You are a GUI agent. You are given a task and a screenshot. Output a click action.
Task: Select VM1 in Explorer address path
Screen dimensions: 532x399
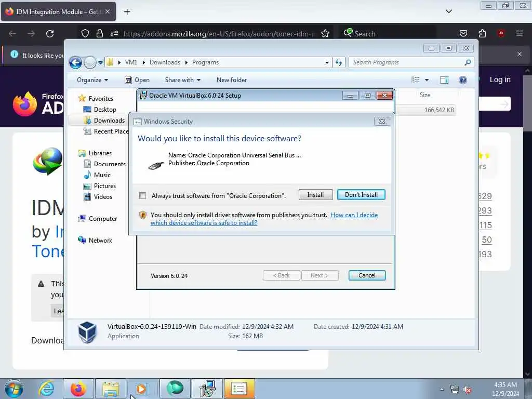tap(131, 62)
